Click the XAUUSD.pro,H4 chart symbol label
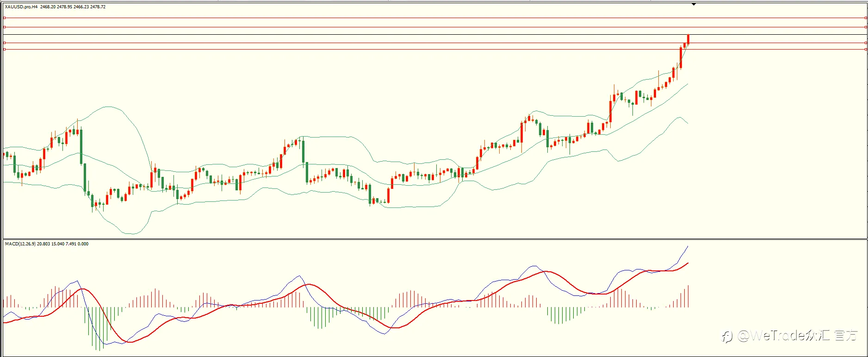 click(x=21, y=7)
